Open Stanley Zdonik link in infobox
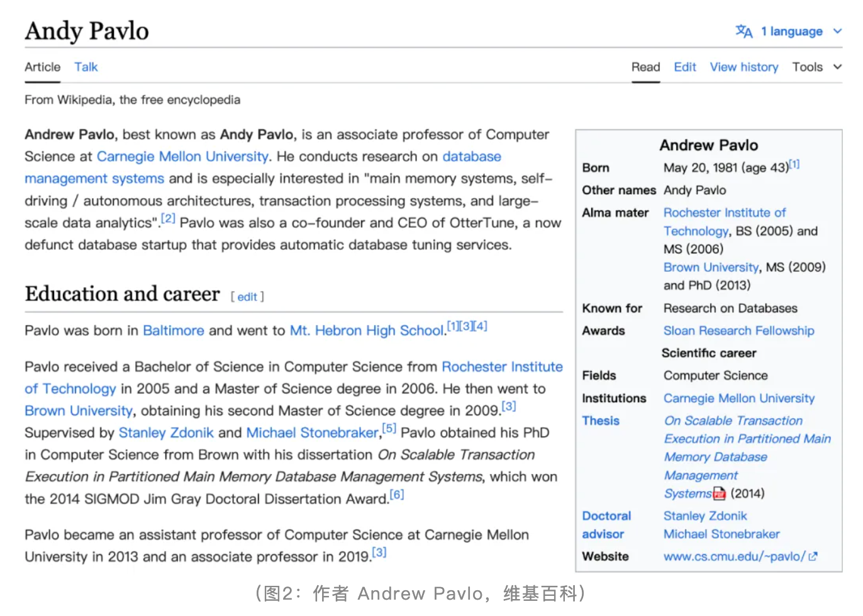This screenshot has height=616, width=863. point(705,516)
